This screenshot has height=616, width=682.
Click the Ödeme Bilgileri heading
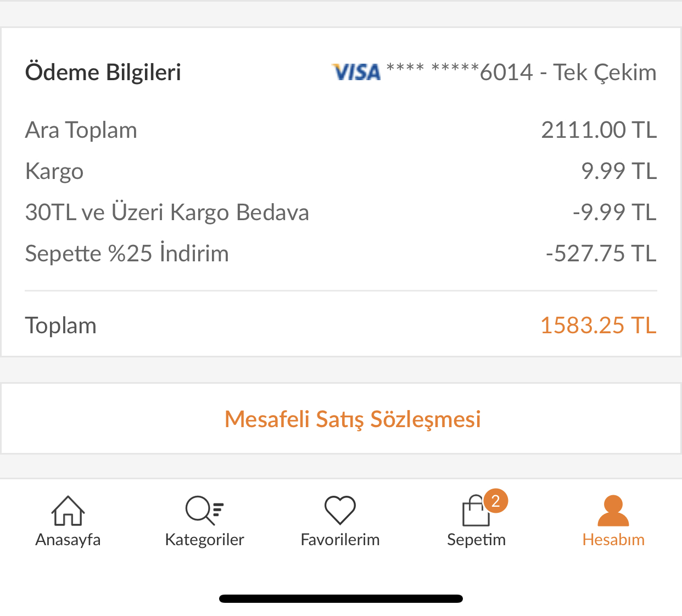coord(103,72)
